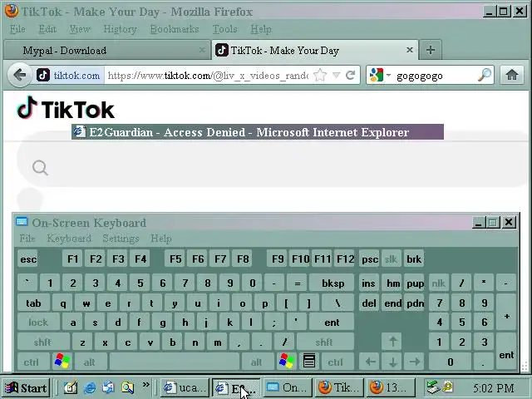Toggle the nlk num lock key

[438, 283]
